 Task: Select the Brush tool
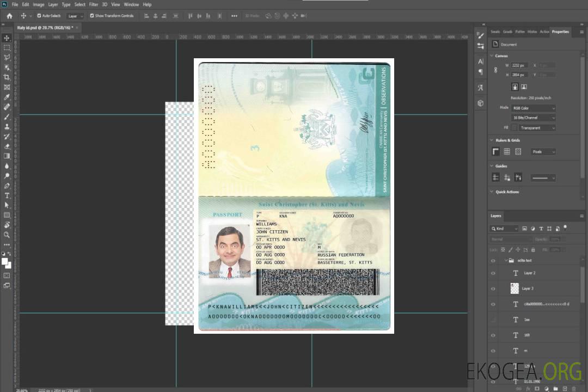[x=7, y=117]
